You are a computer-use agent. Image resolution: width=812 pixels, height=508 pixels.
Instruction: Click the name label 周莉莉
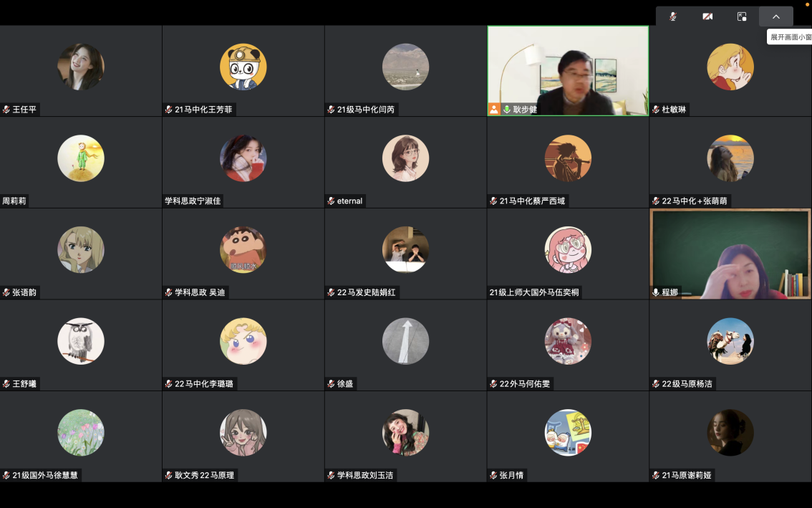point(14,201)
